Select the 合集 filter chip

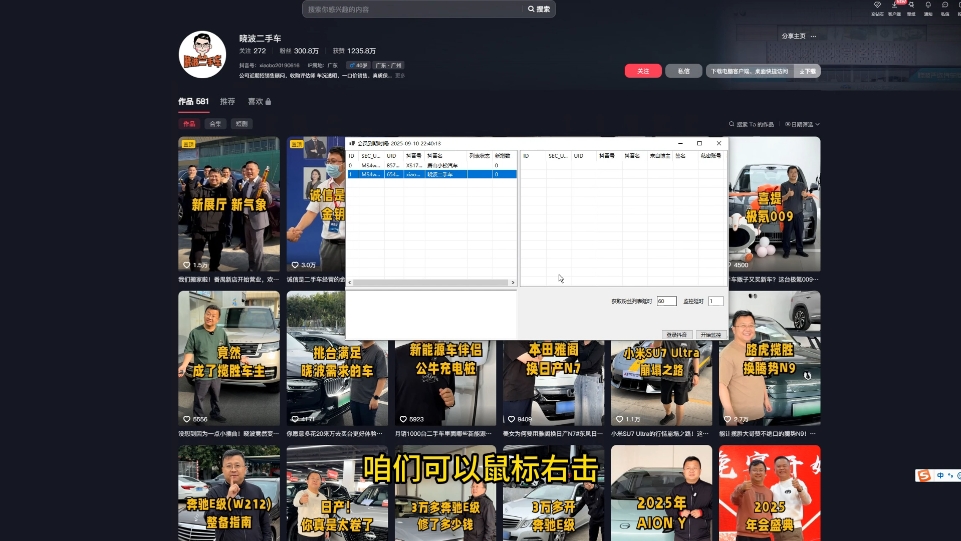215,124
